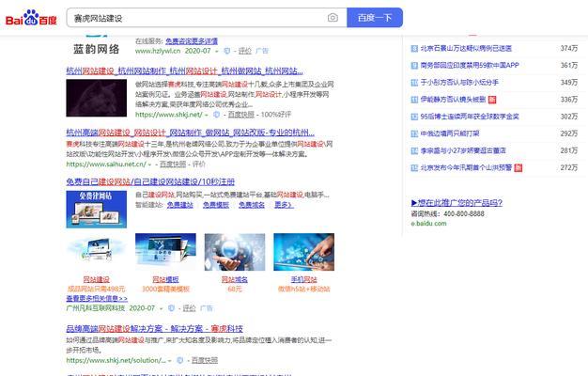Open hot topic 北京石景山万达疑似病例已送医

(x=466, y=48)
